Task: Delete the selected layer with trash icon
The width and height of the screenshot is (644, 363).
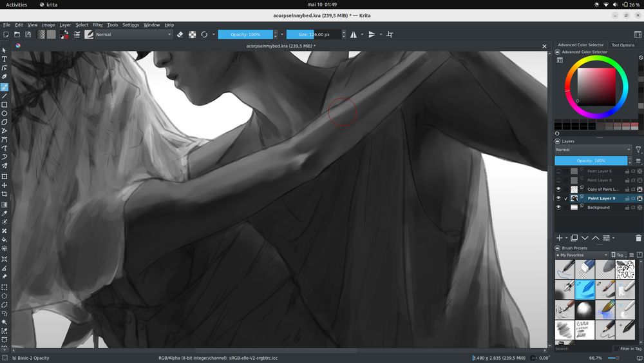Action: [638, 238]
